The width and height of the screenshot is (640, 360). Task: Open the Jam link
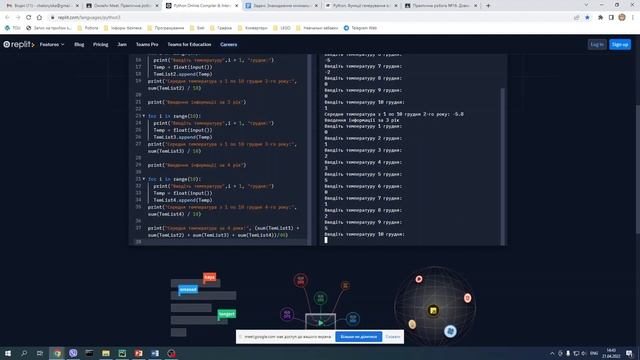pos(122,44)
